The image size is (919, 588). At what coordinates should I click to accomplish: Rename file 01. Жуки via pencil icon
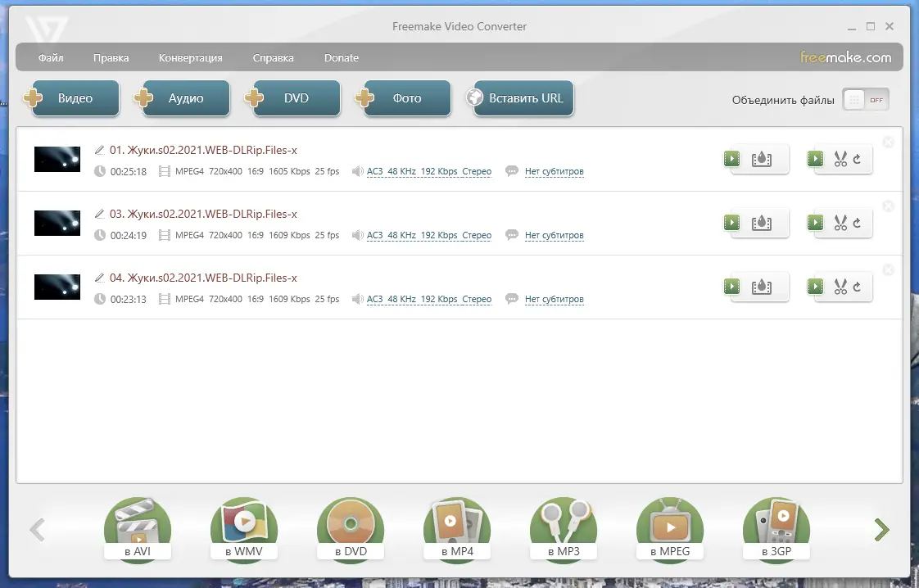tap(100, 150)
